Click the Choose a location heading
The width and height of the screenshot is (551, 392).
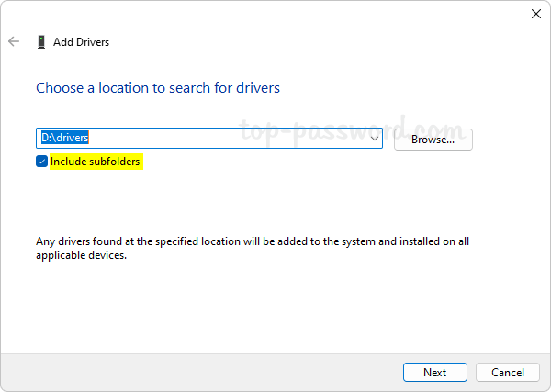pos(157,88)
